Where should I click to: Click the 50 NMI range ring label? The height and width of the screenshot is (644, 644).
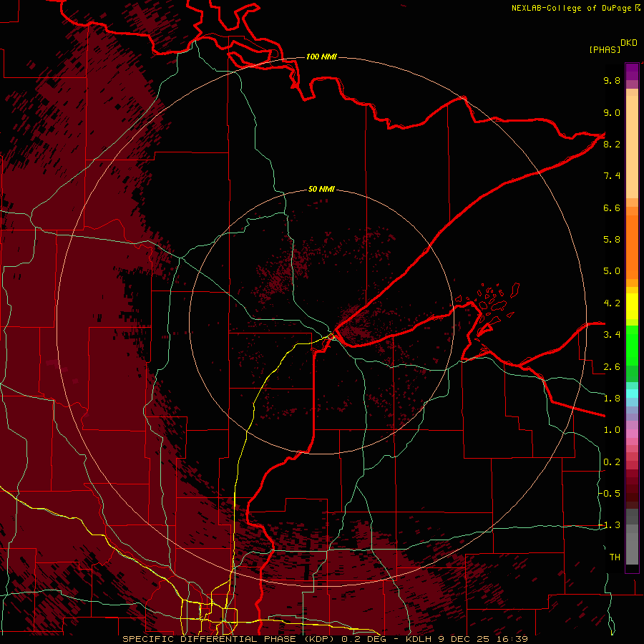pyautogui.click(x=321, y=189)
